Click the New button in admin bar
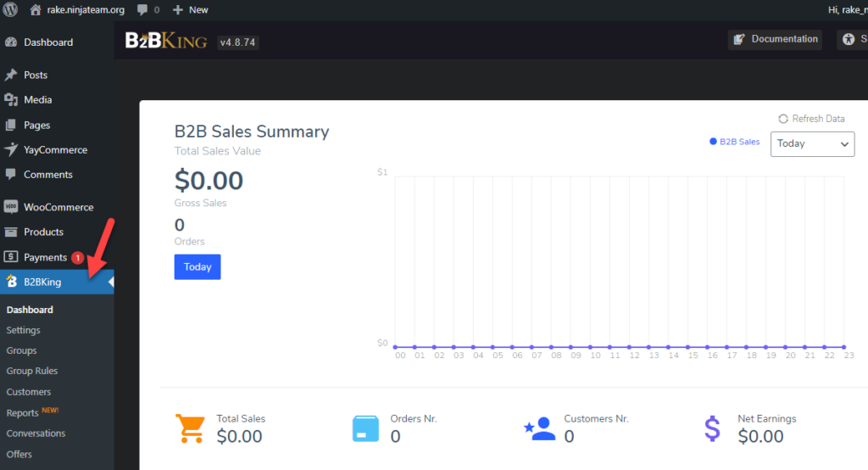This screenshot has width=868, height=470. pyautogui.click(x=191, y=10)
